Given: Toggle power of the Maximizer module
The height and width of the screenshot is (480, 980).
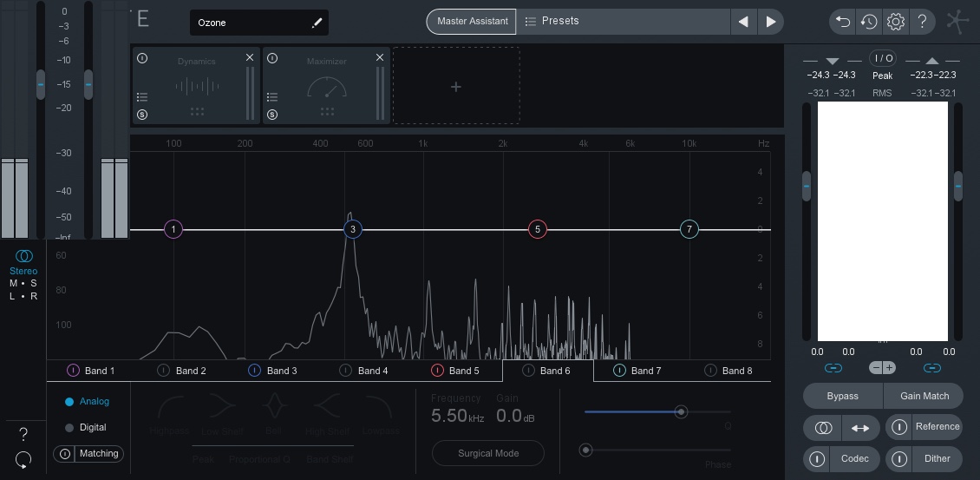Looking at the screenshot, I should pos(271,58).
